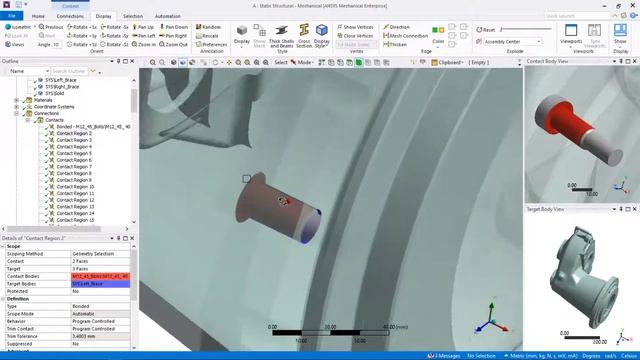Select Contact Region 12 in tree
This screenshot has width=640, height=360.
[75, 200]
